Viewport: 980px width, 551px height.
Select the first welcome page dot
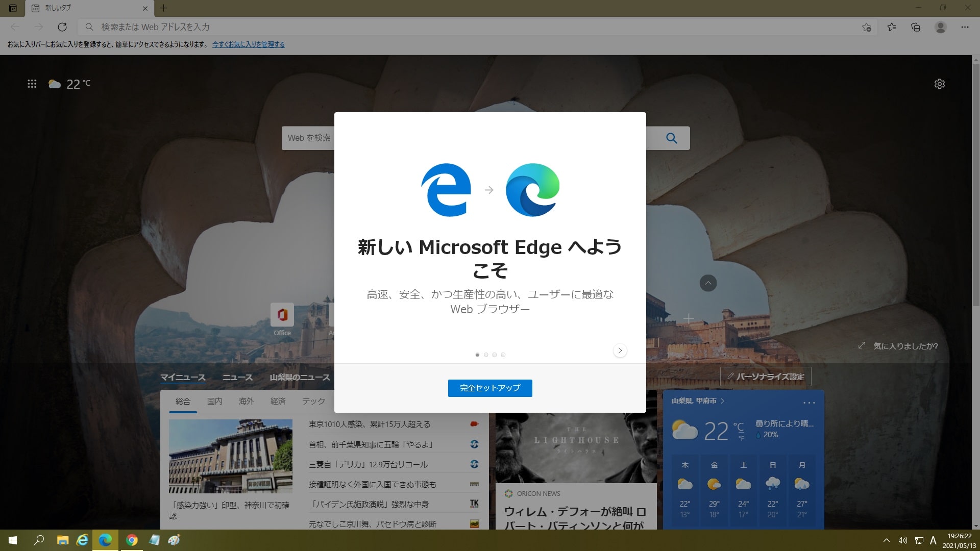pos(477,355)
